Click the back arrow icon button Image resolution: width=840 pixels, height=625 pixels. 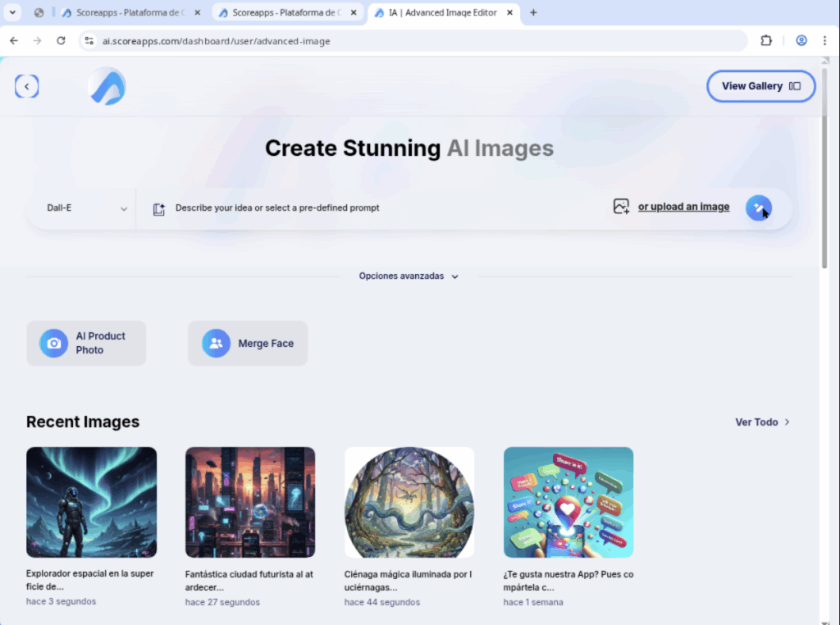click(27, 86)
